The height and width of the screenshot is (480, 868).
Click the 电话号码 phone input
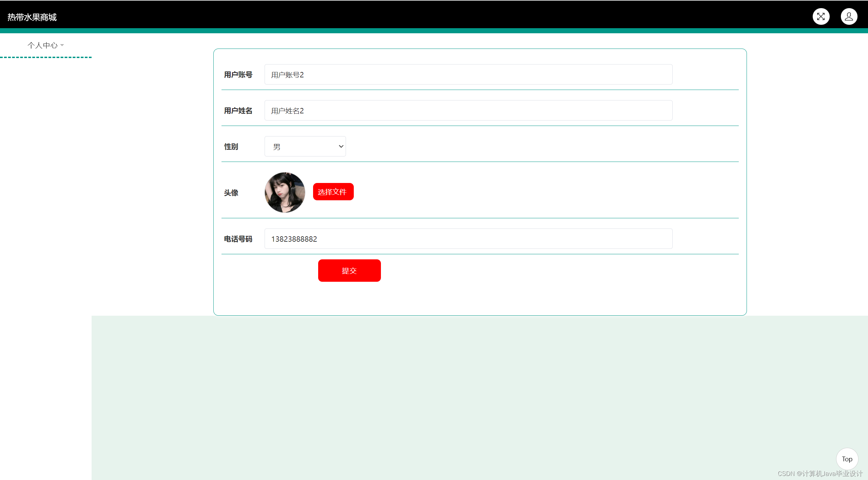click(x=468, y=239)
